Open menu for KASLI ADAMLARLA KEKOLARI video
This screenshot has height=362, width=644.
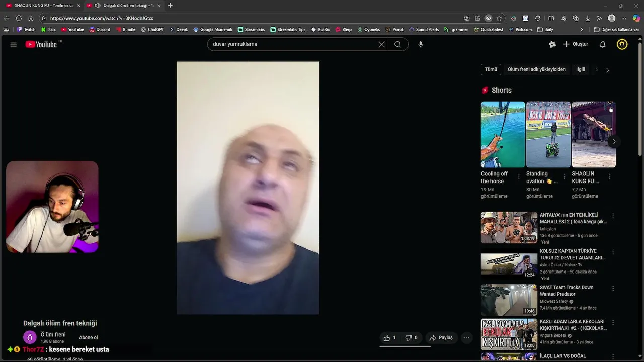point(613,322)
